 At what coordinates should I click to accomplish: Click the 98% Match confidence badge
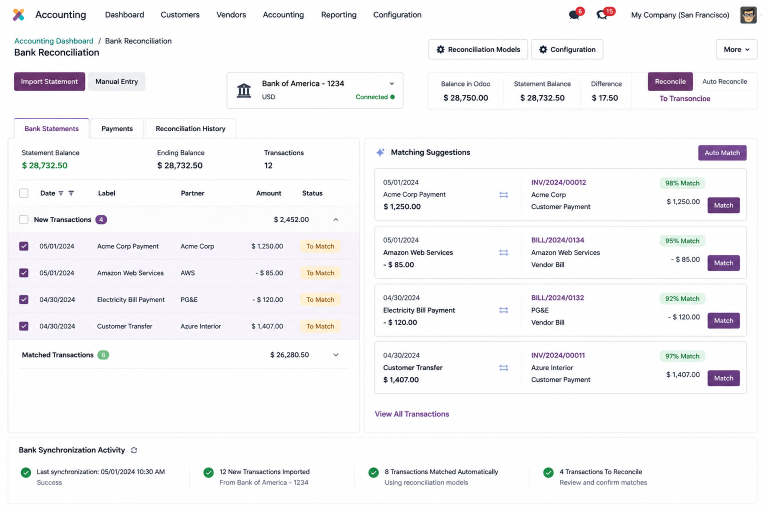pos(682,183)
